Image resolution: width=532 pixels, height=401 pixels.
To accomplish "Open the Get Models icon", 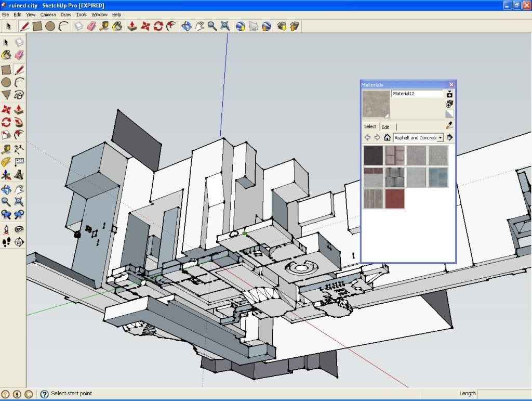I will [282, 26].
